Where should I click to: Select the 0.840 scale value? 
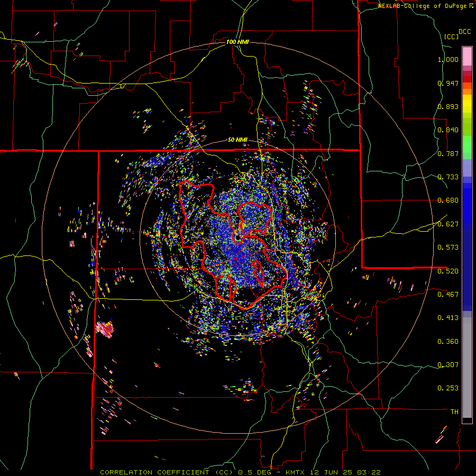[x=448, y=130]
